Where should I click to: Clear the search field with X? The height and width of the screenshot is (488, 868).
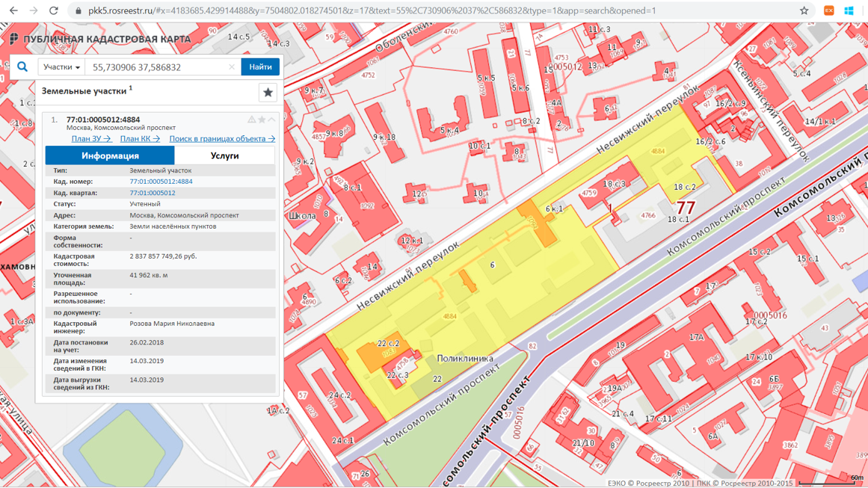pos(232,67)
